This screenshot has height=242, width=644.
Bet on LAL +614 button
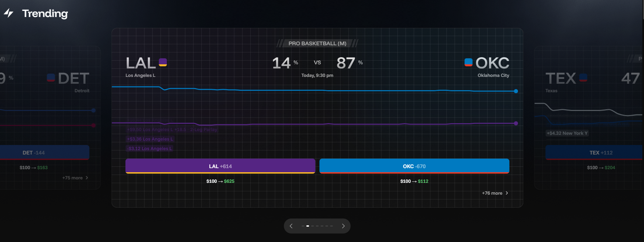pyautogui.click(x=220, y=166)
